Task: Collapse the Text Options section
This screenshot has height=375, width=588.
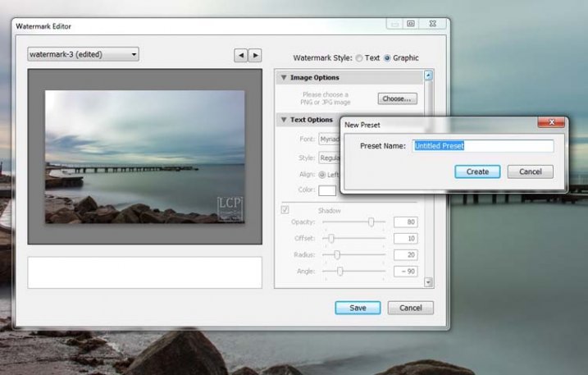Action: [284, 120]
